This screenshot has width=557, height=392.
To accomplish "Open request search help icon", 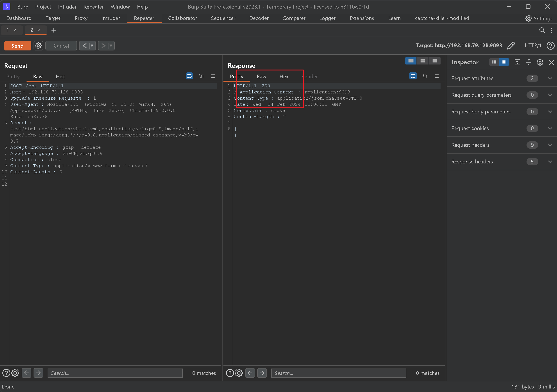I will pyautogui.click(x=6, y=373).
